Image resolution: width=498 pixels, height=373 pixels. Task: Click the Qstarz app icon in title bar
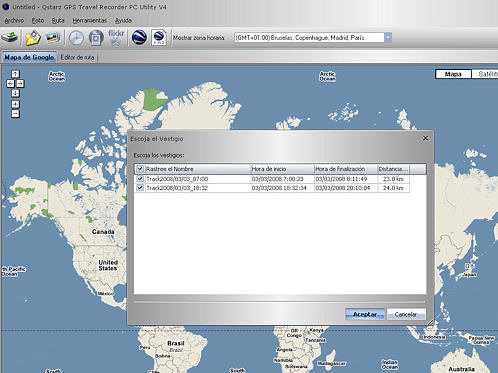[5, 6]
